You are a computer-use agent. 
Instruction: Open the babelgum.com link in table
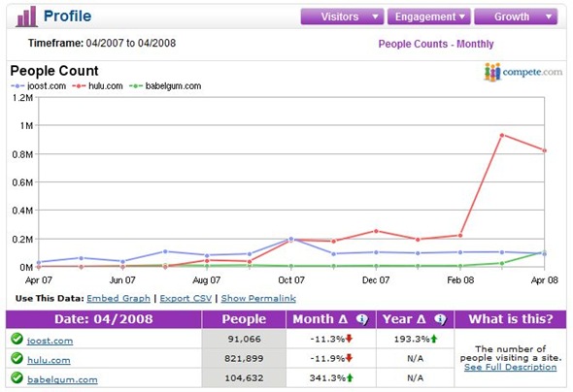[62, 379]
